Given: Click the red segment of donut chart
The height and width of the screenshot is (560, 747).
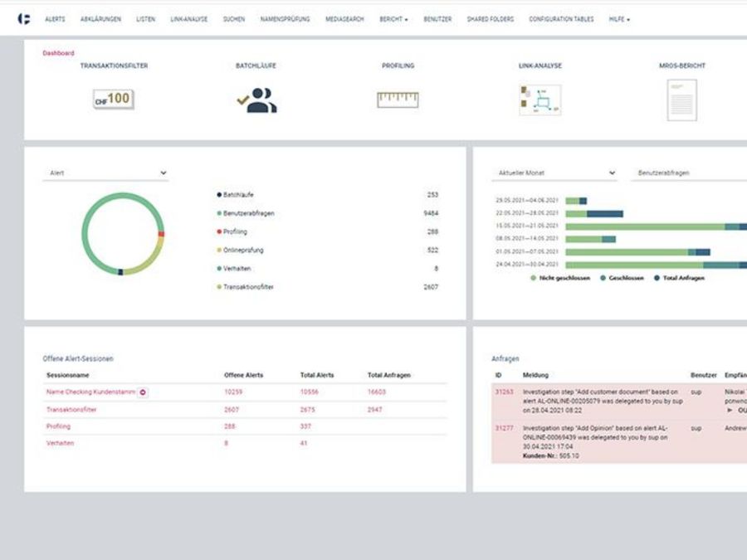Looking at the screenshot, I should (162, 234).
